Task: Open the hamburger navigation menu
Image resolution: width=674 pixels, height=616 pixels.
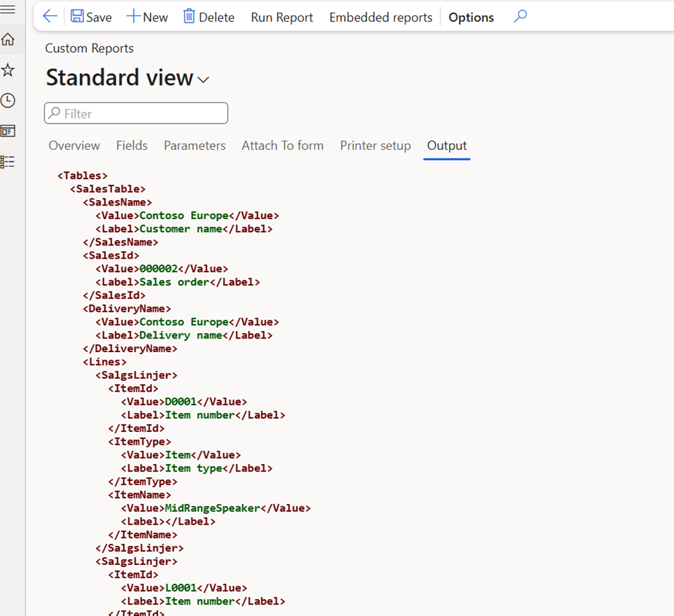Action: pos(8,9)
